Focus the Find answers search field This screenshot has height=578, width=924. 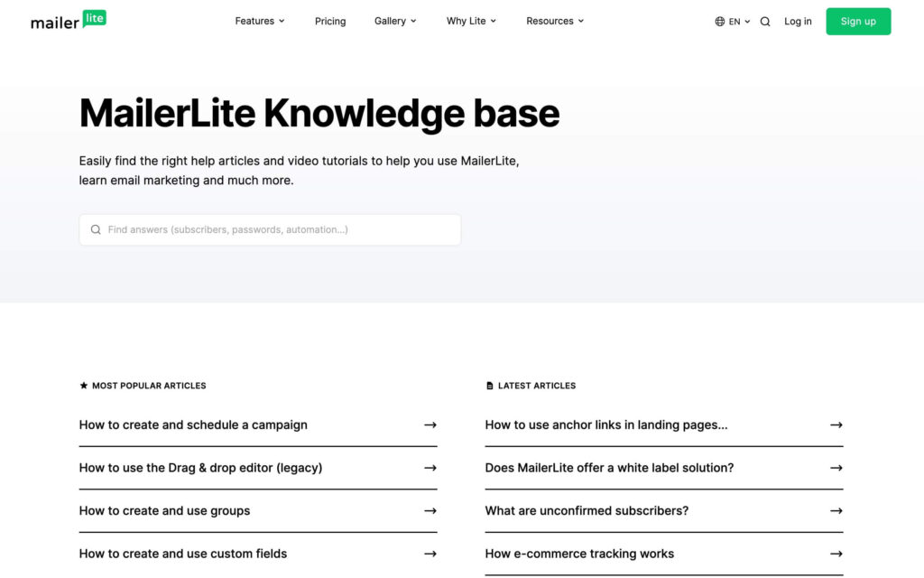click(270, 229)
